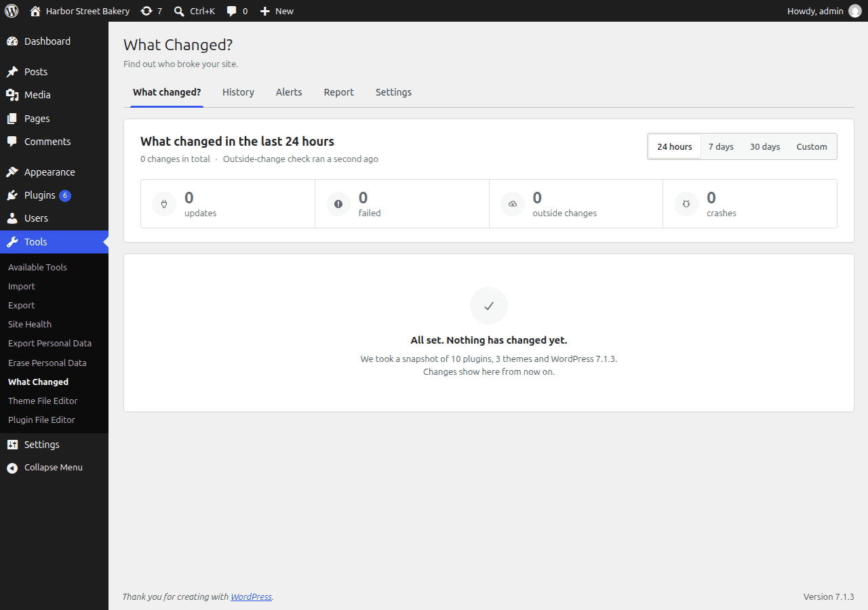Follow the WordPress footer link
The image size is (868, 610).
point(251,597)
